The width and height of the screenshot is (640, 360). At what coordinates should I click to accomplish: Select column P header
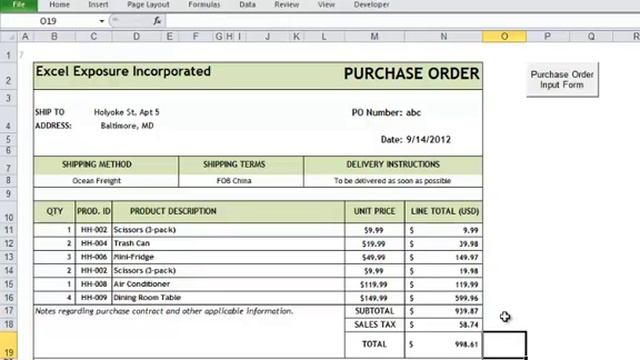(x=547, y=37)
